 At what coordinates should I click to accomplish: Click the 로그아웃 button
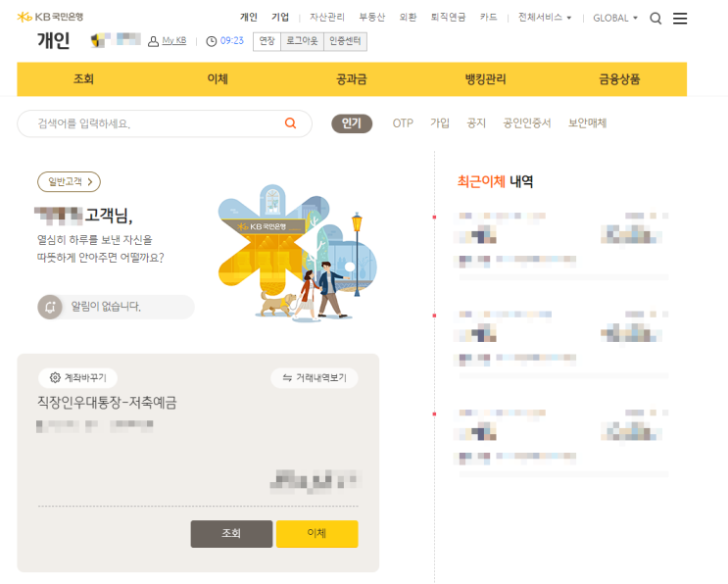click(x=302, y=41)
